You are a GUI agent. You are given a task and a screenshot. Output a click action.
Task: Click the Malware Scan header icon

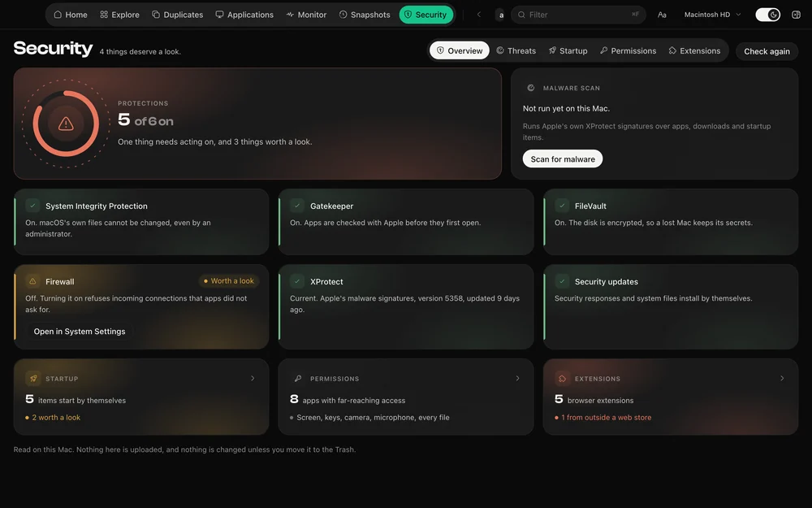pyautogui.click(x=531, y=88)
